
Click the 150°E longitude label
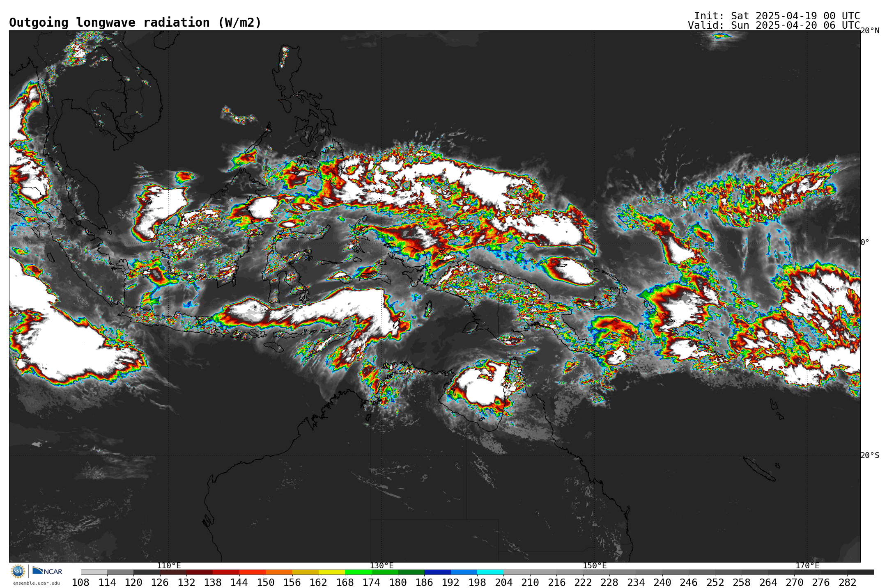595,566
